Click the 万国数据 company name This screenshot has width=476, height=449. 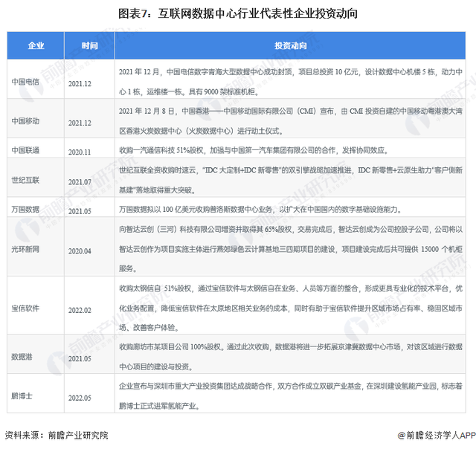click(x=28, y=210)
